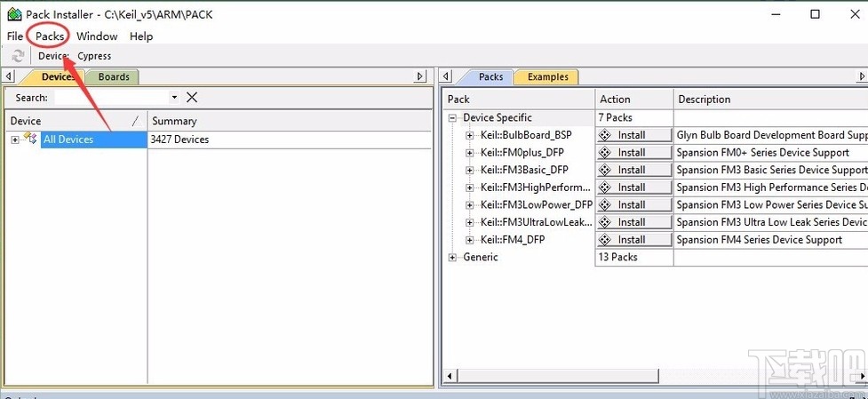Install the Keil::BulbBoard_BSP pack
The height and width of the screenshot is (399, 868).
pyautogui.click(x=633, y=135)
